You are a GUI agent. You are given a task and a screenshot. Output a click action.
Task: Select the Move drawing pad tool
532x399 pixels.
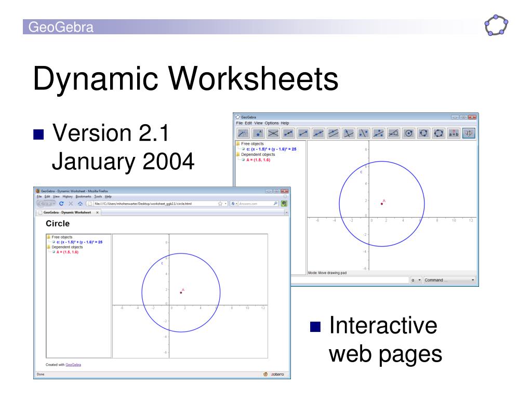pos(469,134)
